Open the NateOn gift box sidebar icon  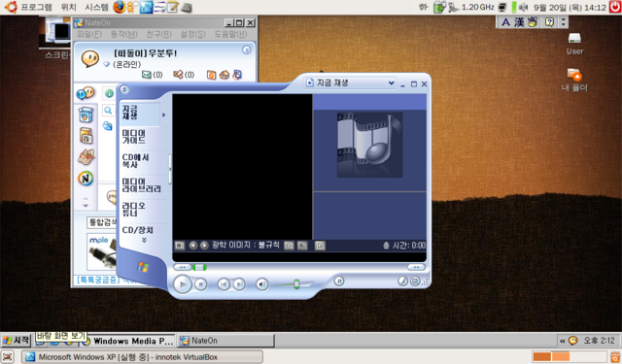[86, 116]
